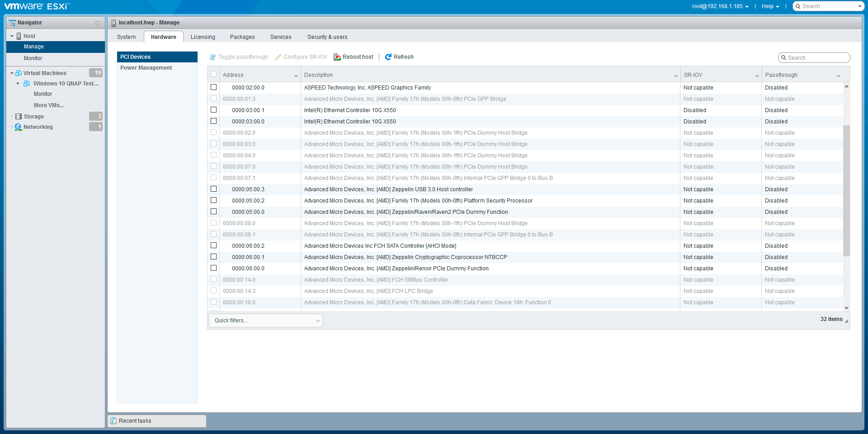
Task: Click Virtual Machines count badge 19
Action: tap(96, 73)
